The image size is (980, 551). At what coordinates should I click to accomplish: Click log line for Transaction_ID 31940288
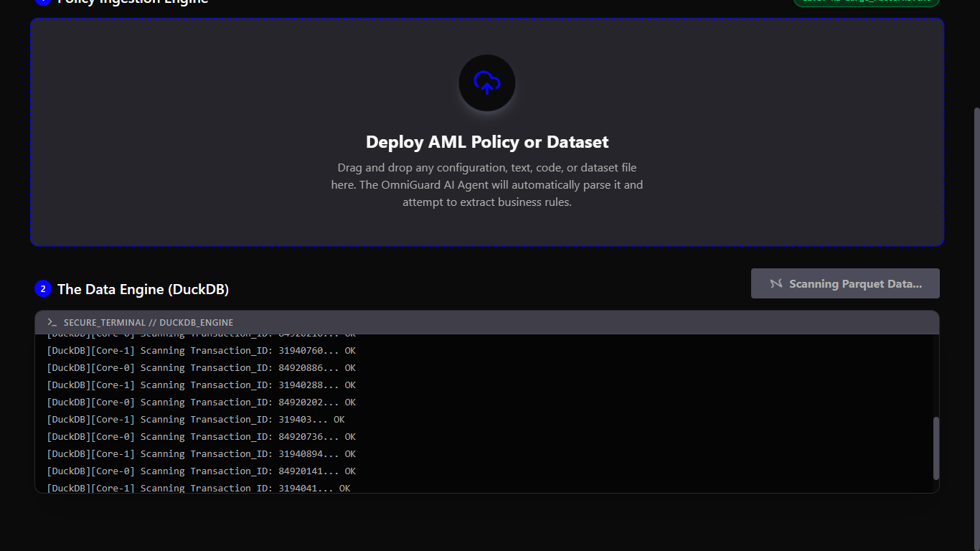(x=201, y=385)
